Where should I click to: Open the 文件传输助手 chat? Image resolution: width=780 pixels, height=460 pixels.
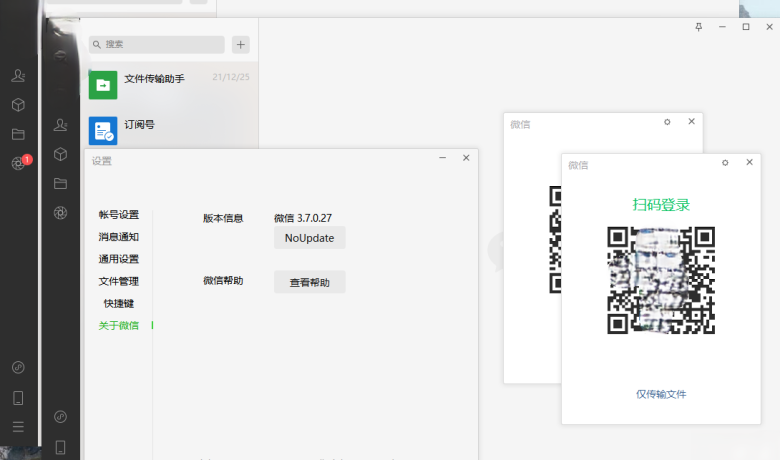click(x=169, y=85)
